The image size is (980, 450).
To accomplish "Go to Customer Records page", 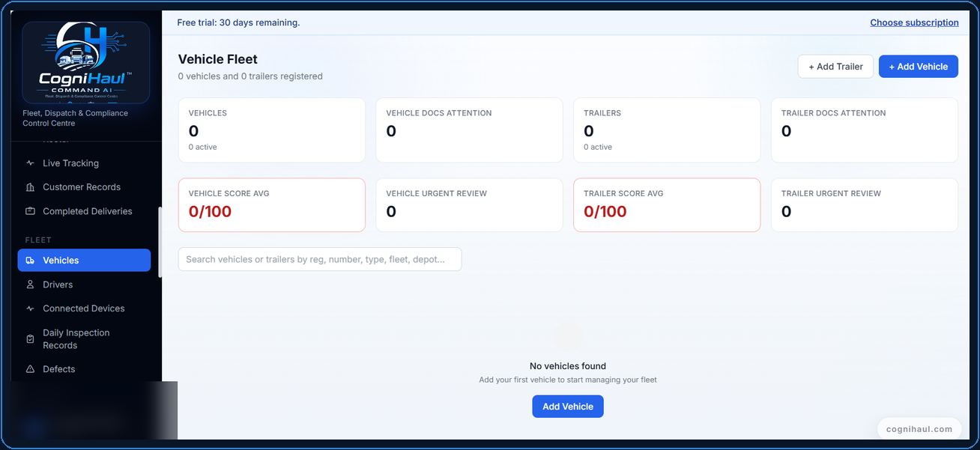I will click(84, 187).
